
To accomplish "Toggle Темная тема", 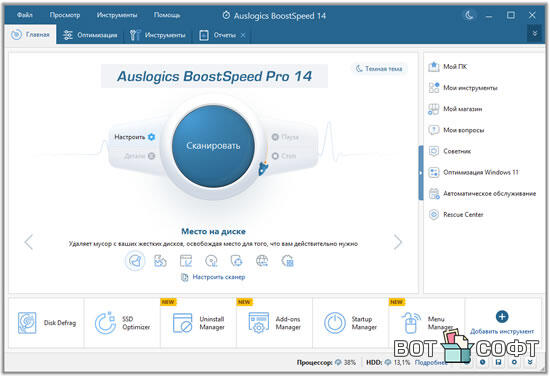I will coord(379,69).
